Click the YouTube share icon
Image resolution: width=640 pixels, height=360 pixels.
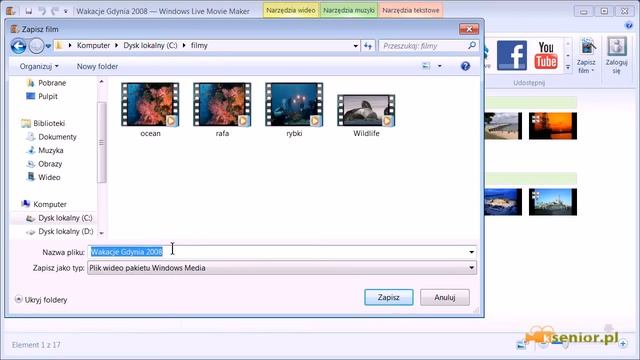click(x=546, y=56)
